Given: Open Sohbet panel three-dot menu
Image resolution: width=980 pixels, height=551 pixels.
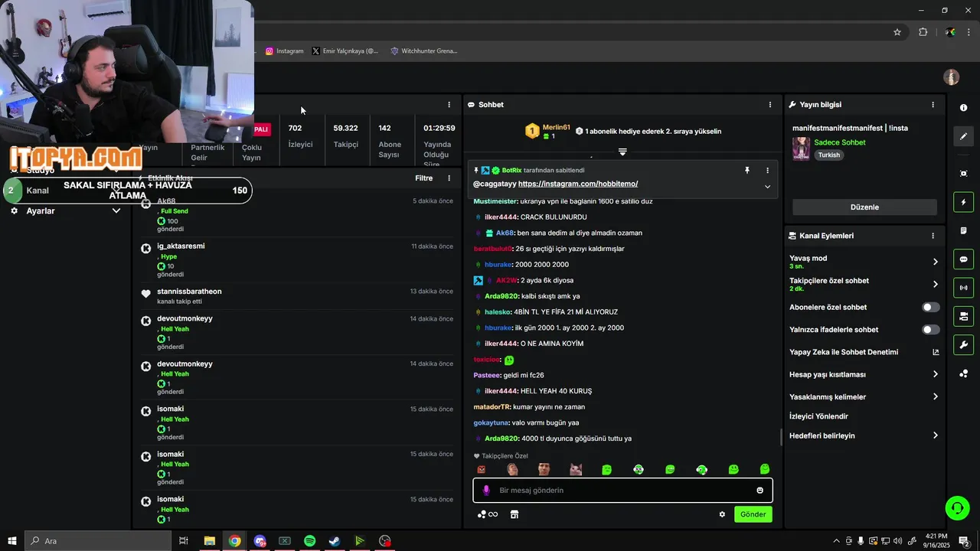Looking at the screenshot, I should click(770, 105).
